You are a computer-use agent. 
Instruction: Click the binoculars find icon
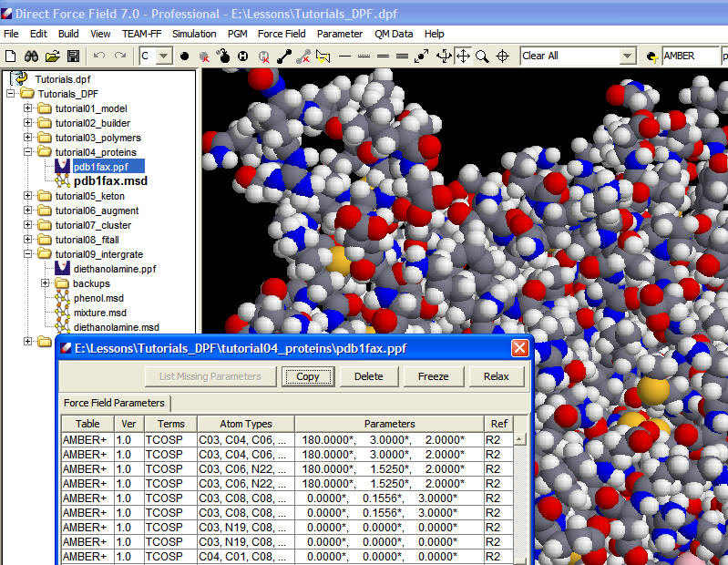click(x=31, y=56)
